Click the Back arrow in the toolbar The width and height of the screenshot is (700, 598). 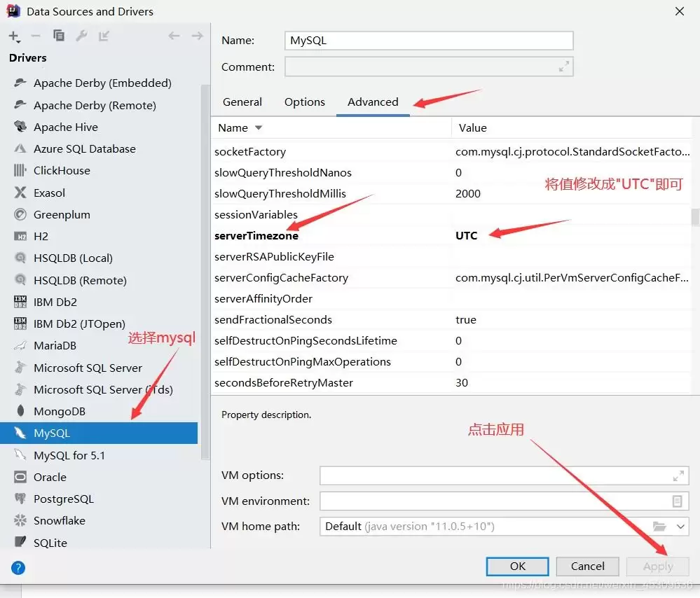pyautogui.click(x=174, y=36)
